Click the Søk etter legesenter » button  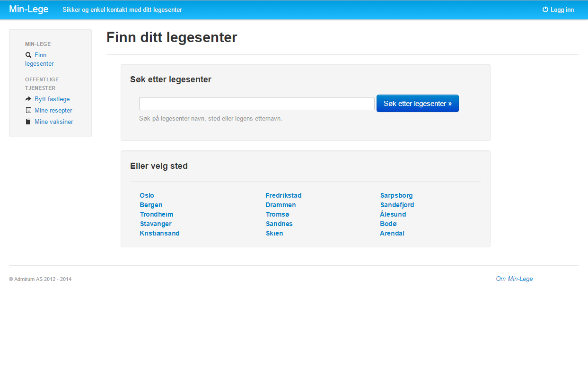(x=418, y=104)
